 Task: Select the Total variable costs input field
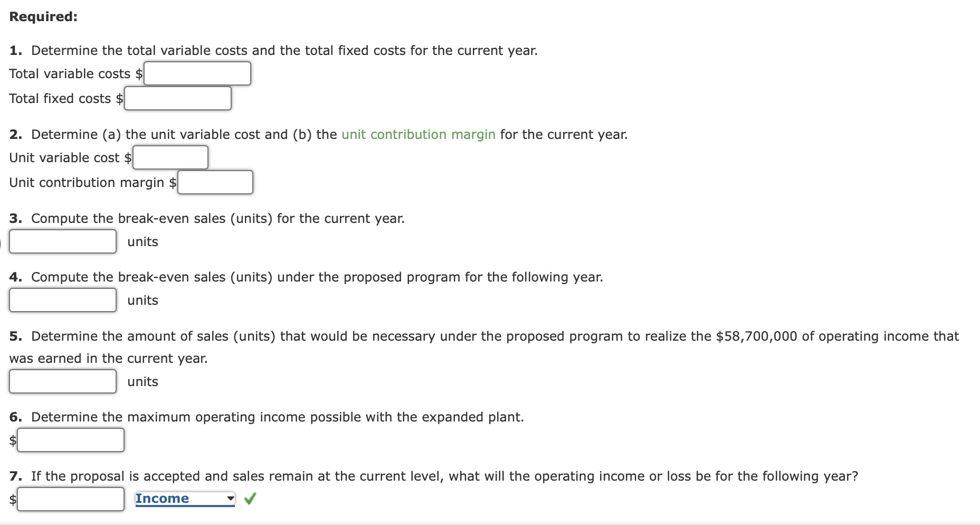(x=197, y=73)
